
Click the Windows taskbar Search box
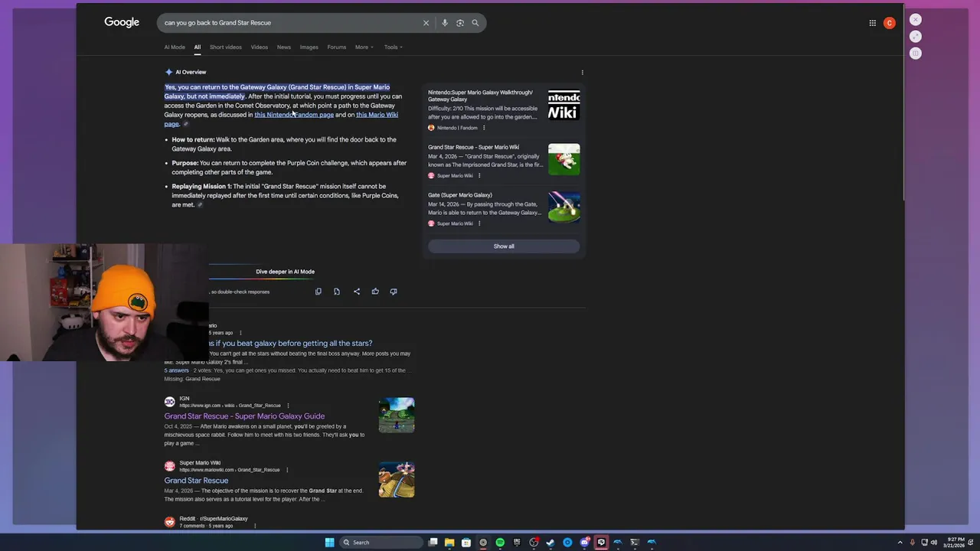click(x=381, y=543)
